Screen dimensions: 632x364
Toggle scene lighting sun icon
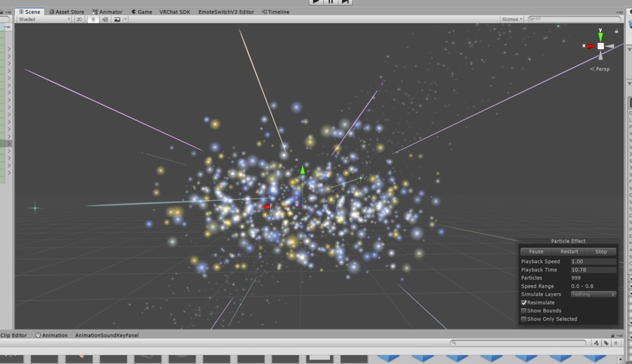(93, 19)
